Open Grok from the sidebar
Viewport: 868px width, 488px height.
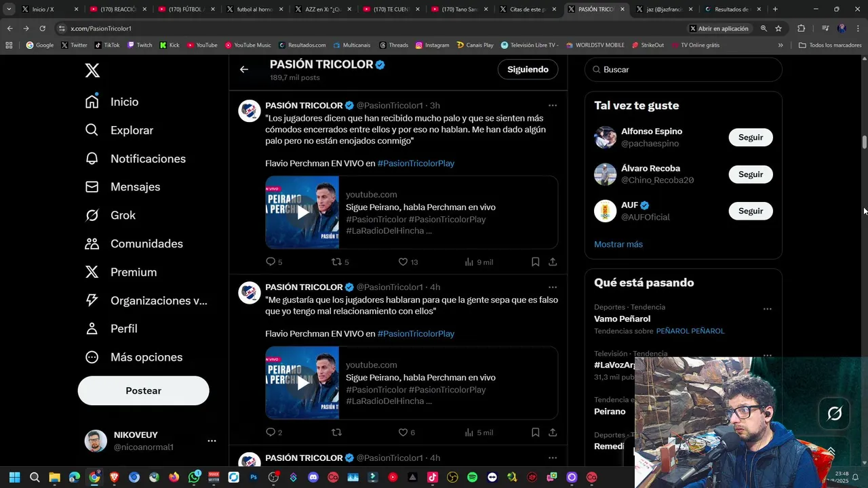coord(111,216)
